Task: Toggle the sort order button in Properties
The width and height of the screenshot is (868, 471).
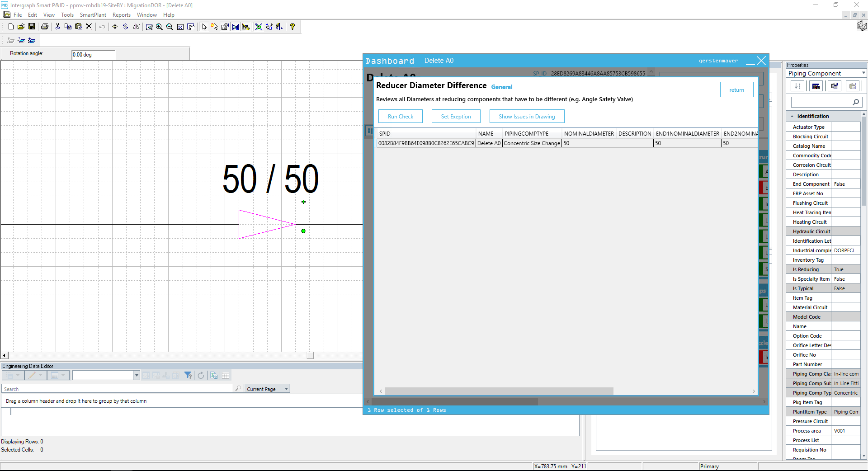Action: tap(797, 86)
